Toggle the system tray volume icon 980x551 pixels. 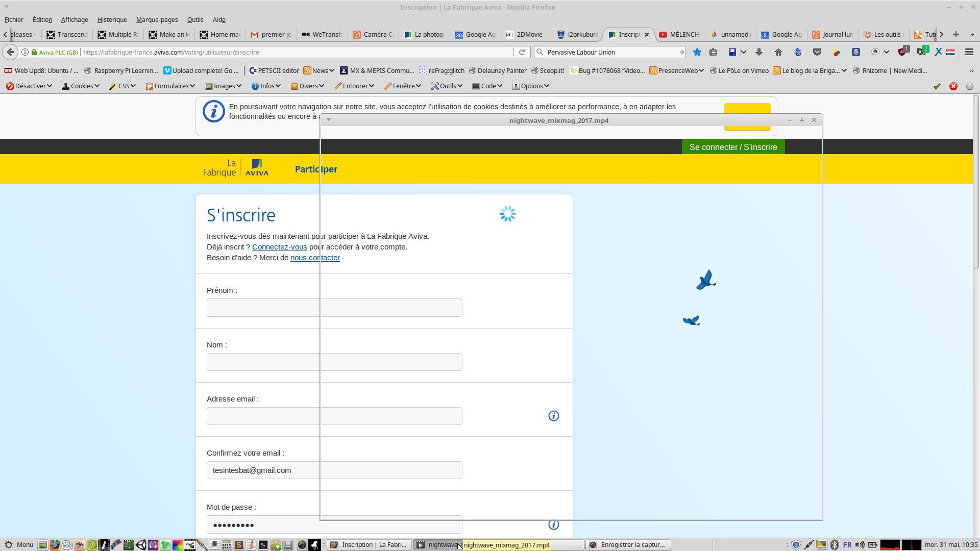[x=860, y=545]
